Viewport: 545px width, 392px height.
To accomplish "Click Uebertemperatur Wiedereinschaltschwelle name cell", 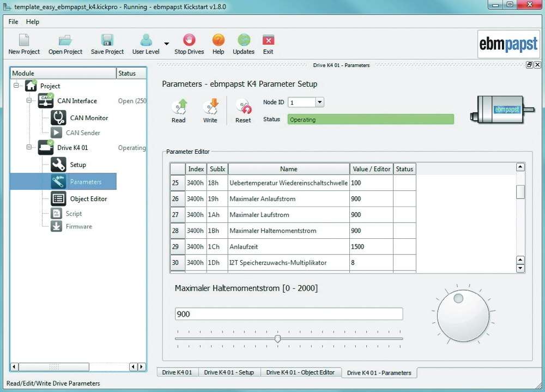I will point(289,183).
